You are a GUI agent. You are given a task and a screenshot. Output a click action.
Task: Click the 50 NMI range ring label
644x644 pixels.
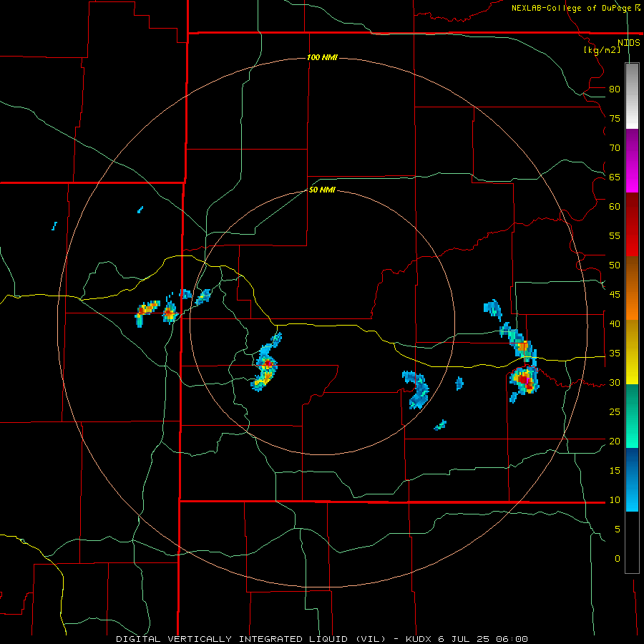click(322, 190)
